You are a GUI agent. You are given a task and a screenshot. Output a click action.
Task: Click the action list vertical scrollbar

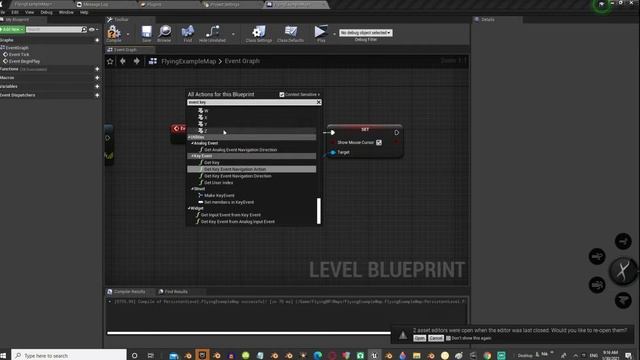coord(319,211)
